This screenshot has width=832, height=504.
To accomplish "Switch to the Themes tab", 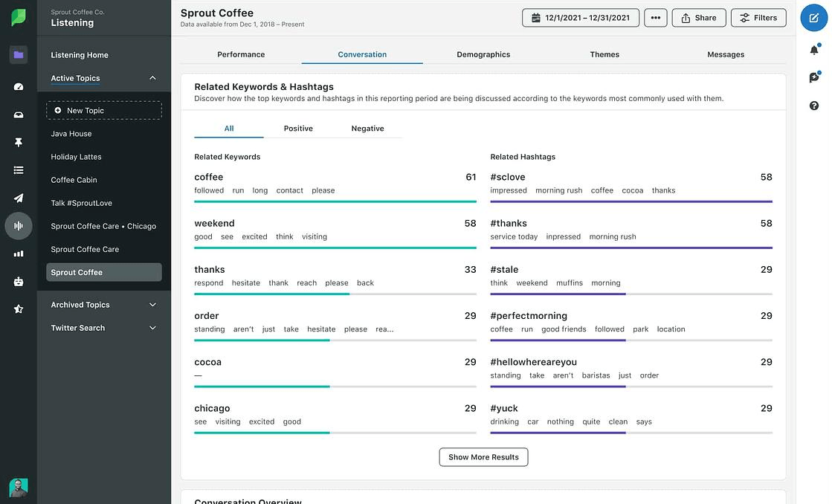I will coord(604,54).
